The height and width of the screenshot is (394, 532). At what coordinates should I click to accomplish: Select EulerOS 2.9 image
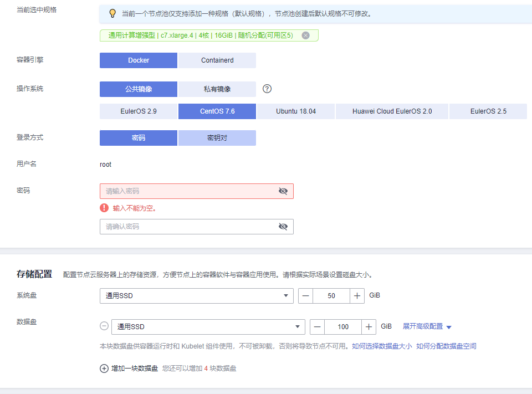tap(139, 111)
